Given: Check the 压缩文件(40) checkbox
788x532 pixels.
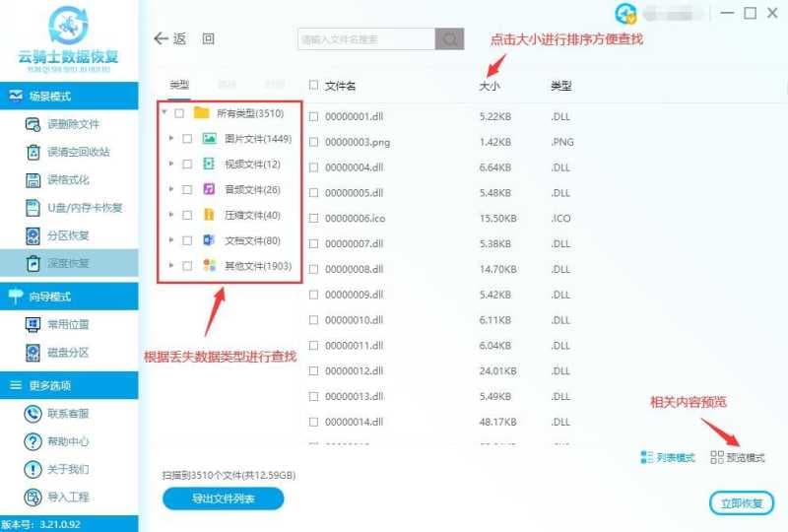Looking at the screenshot, I should click(187, 215).
